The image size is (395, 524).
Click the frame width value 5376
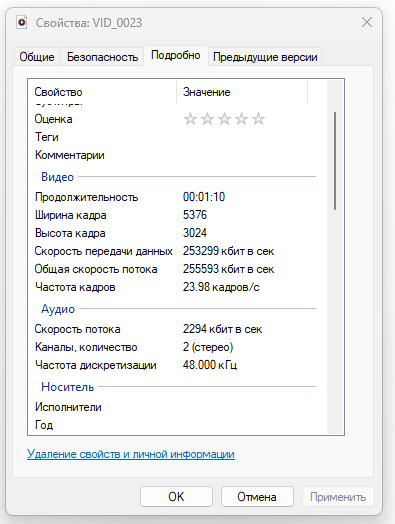coord(195,215)
